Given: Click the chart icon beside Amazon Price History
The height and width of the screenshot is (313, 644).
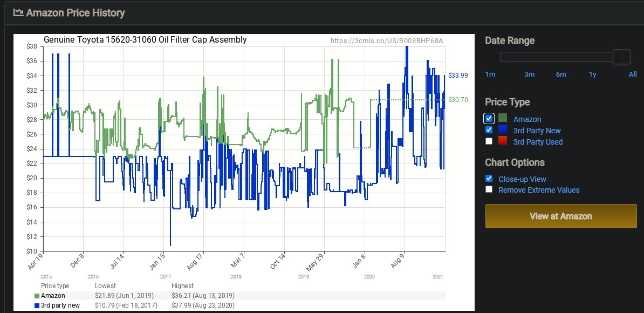Looking at the screenshot, I should tap(18, 12).
